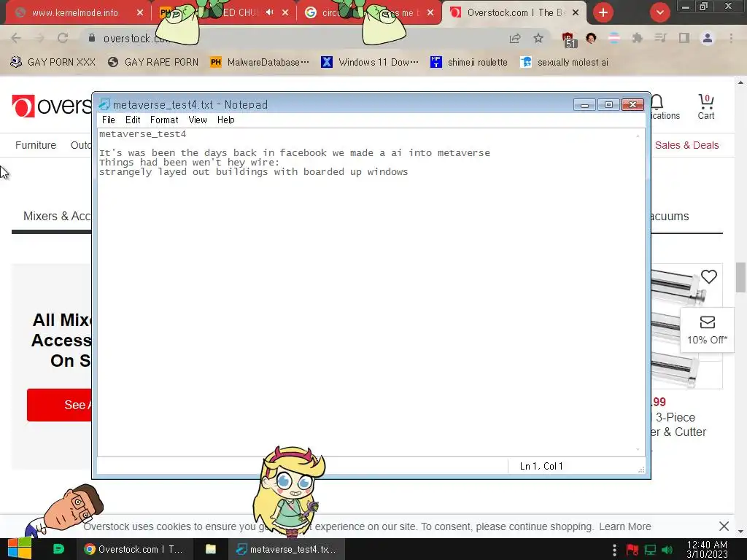Open the File menu in Notepad
The image size is (747, 560).
point(108,120)
